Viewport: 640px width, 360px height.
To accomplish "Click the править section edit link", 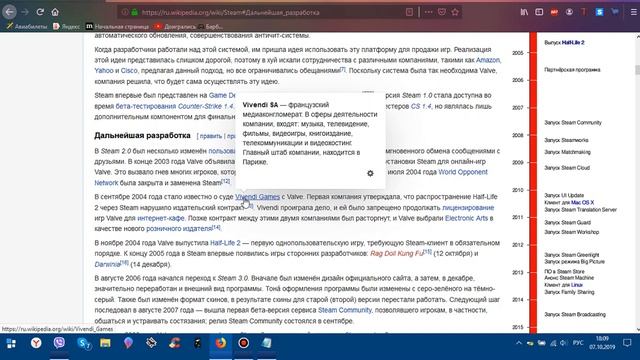I will click(x=211, y=136).
